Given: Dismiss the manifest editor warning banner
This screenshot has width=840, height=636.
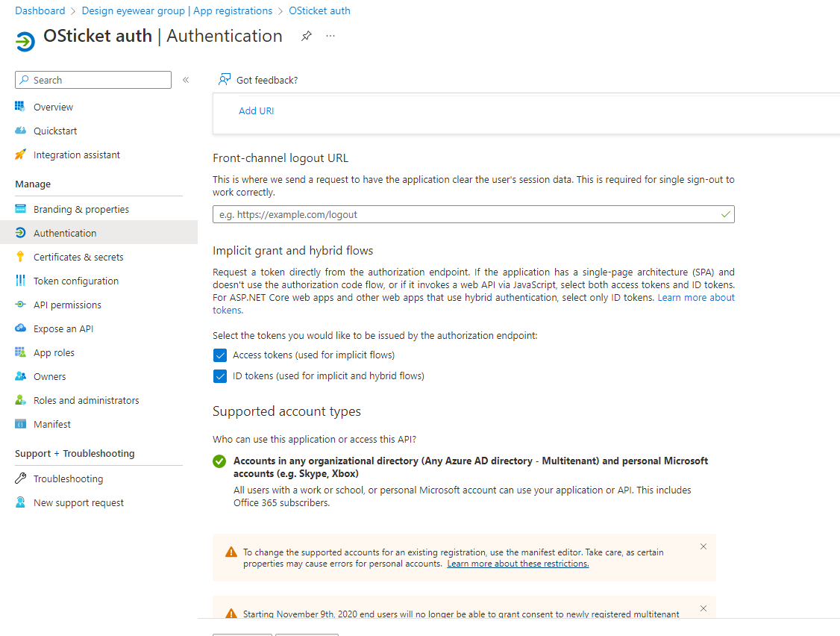Looking at the screenshot, I should pos(703,546).
